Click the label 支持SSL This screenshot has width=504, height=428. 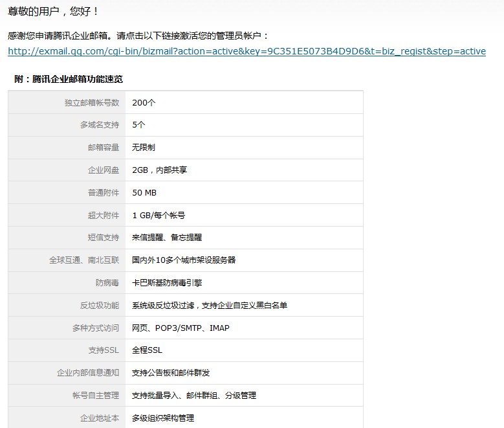[104, 350]
